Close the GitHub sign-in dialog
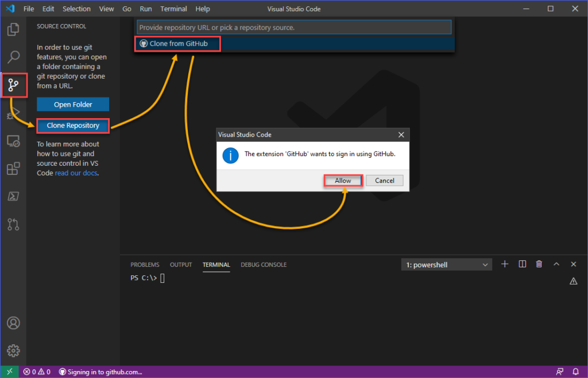Screen dimensions: 588x378 [x=401, y=134]
